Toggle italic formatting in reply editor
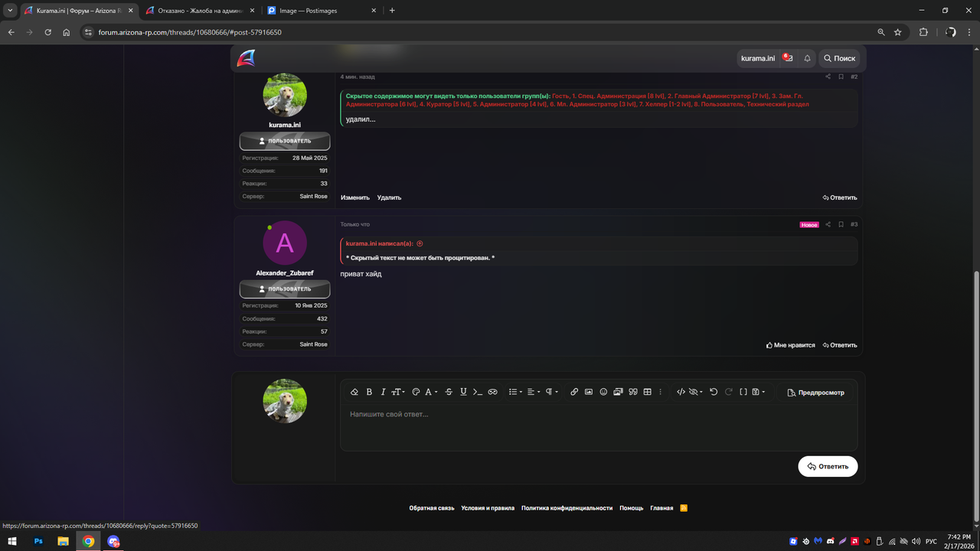 383,392
